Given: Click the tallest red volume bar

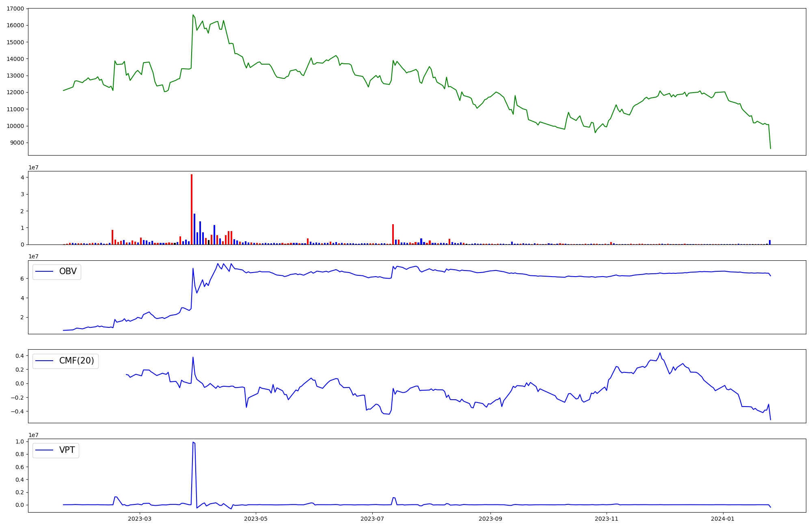Looking at the screenshot, I should coord(192,209).
